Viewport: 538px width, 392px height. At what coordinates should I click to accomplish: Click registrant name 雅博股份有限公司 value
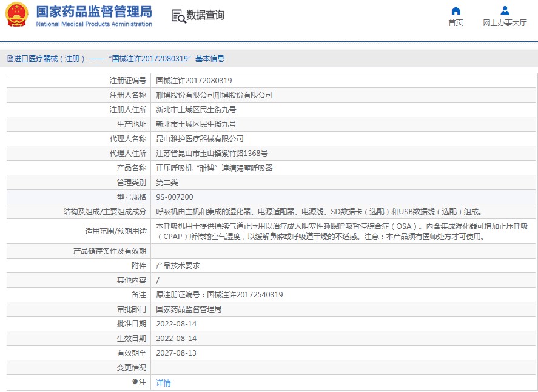click(214, 95)
